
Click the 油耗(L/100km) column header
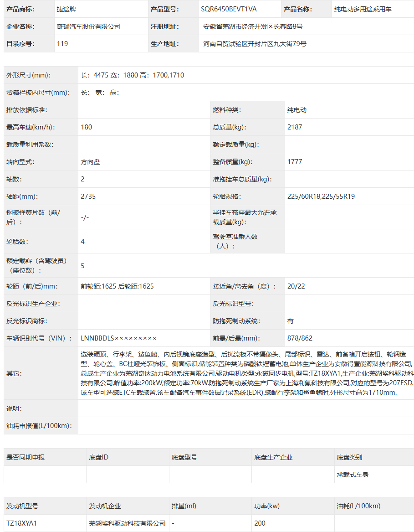pos(358,506)
